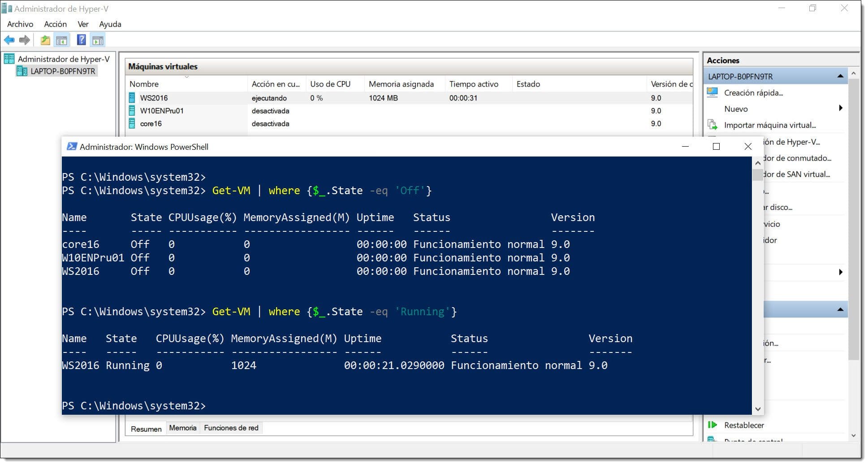This screenshot has width=868, height=465.
Task: Click the Back arrow toolbar icon
Action: tap(9, 40)
